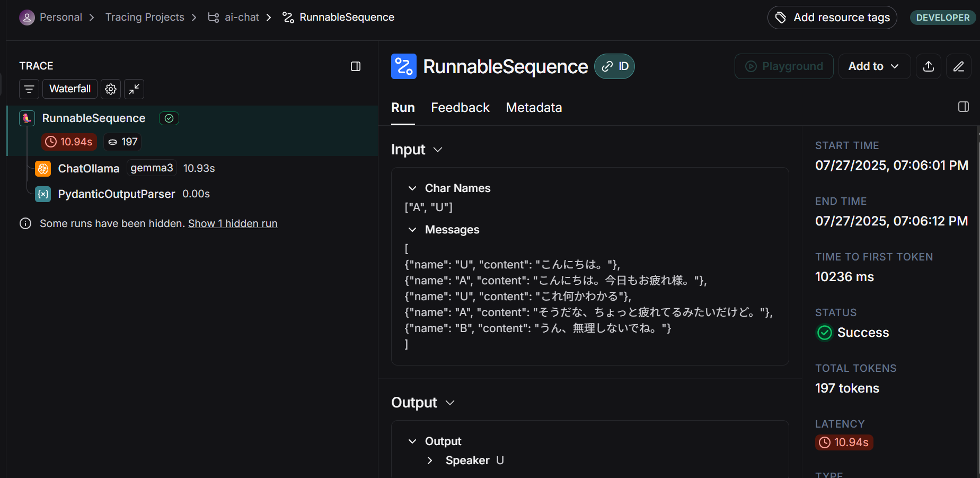This screenshot has width=980, height=478.
Task: Collapse the inner Output field
Action: (412, 441)
